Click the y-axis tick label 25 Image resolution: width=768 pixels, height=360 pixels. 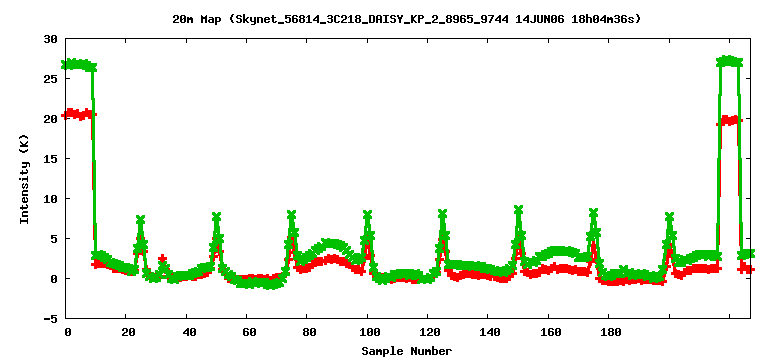51,79
